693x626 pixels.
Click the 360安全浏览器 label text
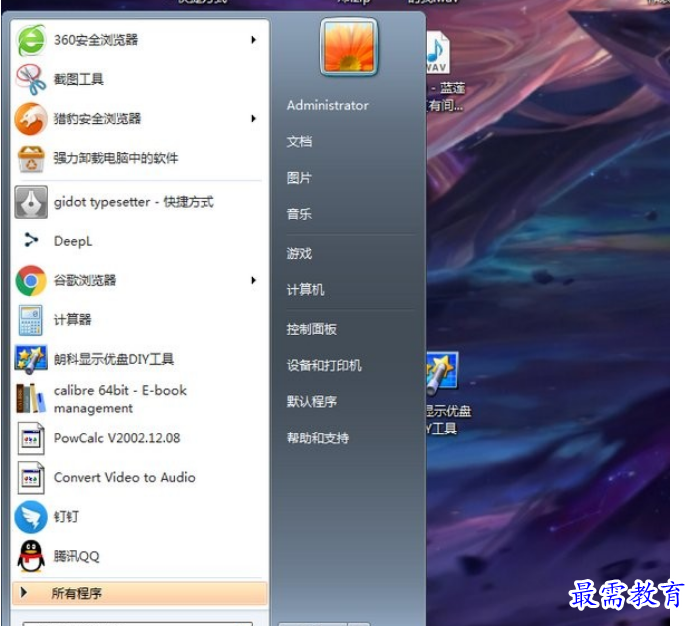click(96, 40)
